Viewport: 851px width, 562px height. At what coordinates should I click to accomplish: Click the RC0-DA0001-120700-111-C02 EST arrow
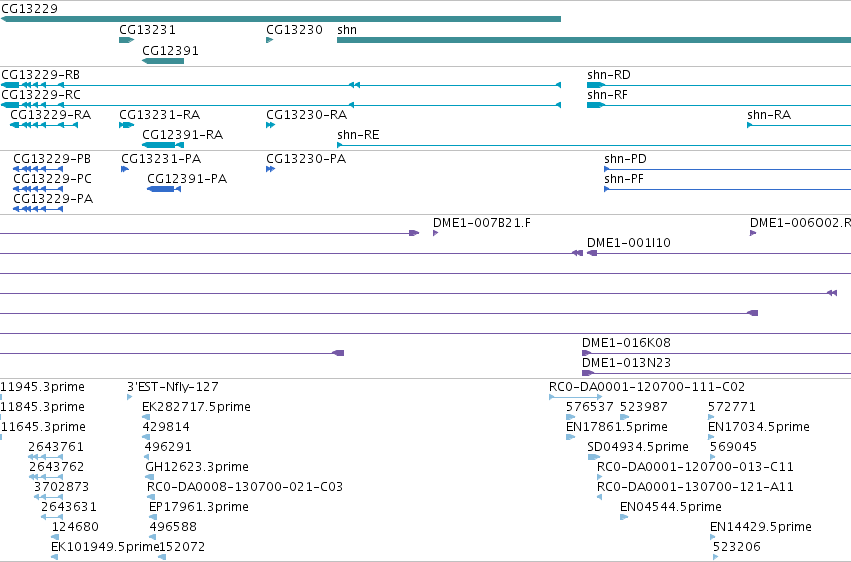point(575,397)
